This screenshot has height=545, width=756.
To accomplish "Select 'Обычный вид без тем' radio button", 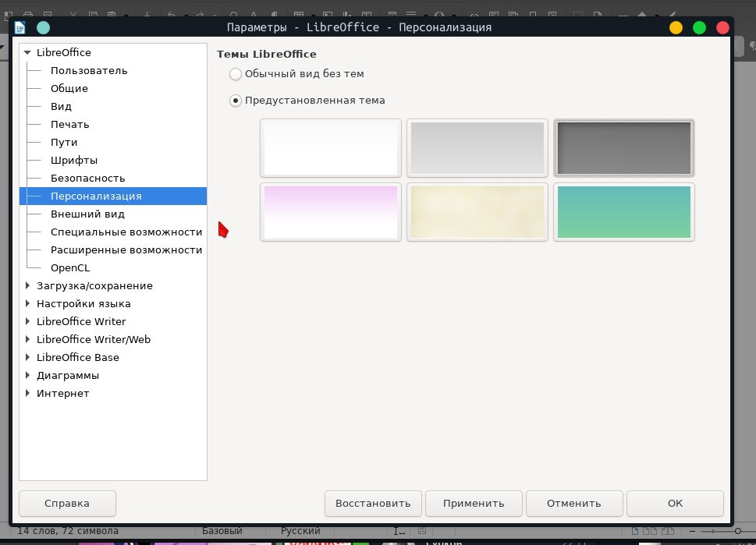I will pyautogui.click(x=236, y=74).
